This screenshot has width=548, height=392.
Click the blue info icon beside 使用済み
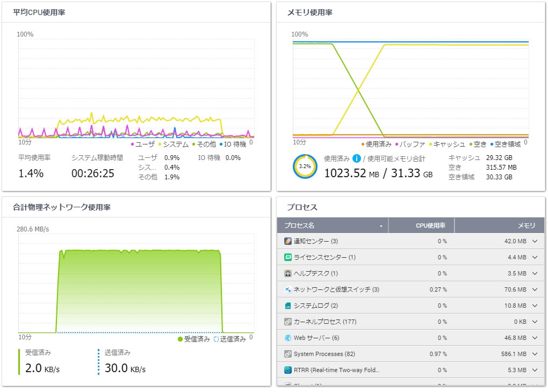click(356, 158)
